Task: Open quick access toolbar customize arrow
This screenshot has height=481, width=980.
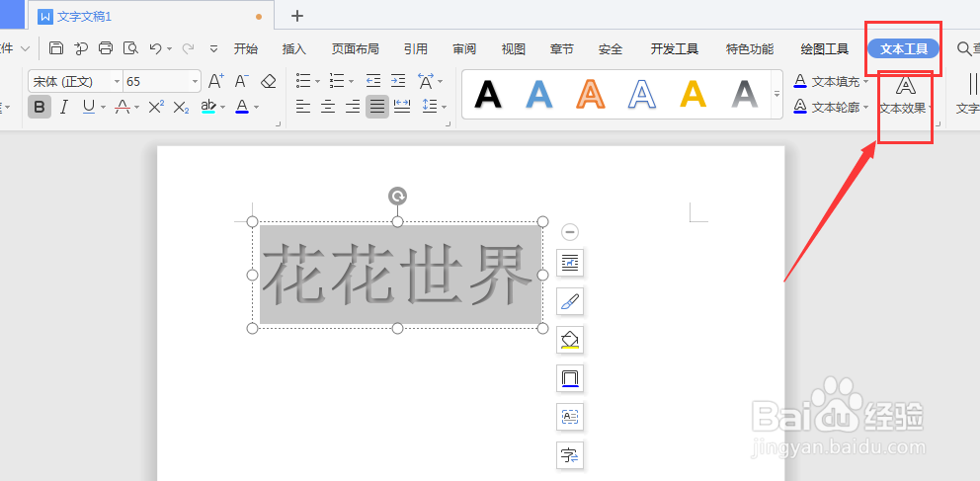Action: [x=213, y=48]
